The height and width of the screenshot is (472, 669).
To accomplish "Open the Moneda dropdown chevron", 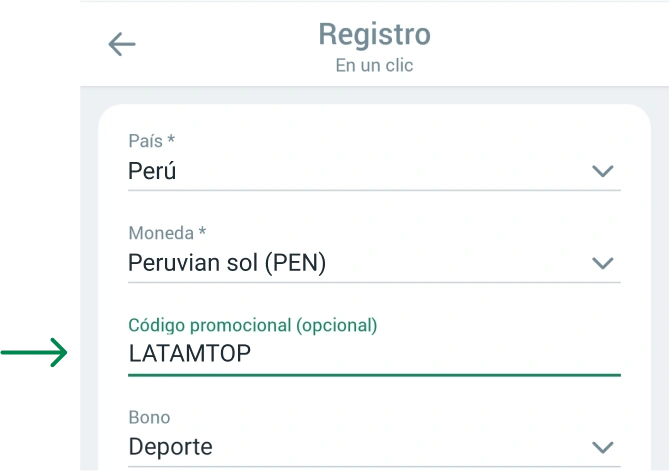I will pyautogui.click(x=602, y=263).
